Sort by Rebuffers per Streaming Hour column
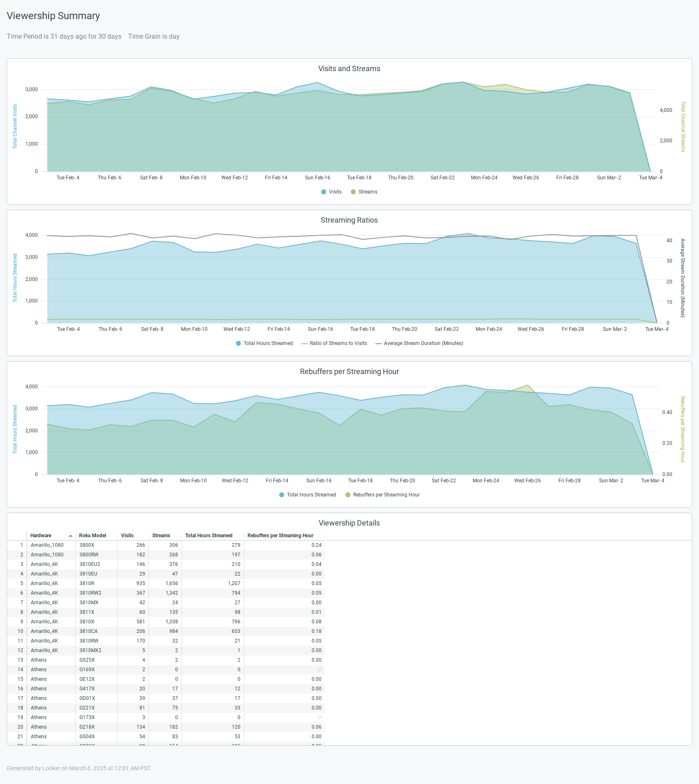The image size is (699, 784). click(x=280, y=536)
